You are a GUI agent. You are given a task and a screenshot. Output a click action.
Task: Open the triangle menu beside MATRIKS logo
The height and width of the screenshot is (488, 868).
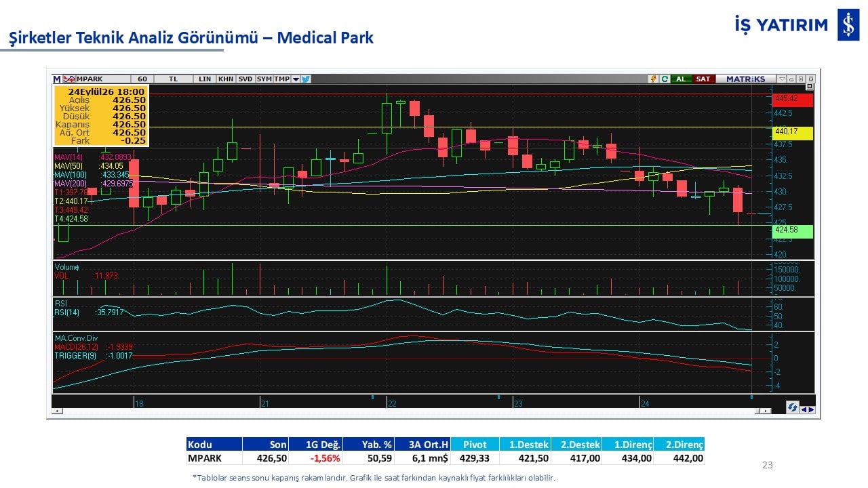782,79
